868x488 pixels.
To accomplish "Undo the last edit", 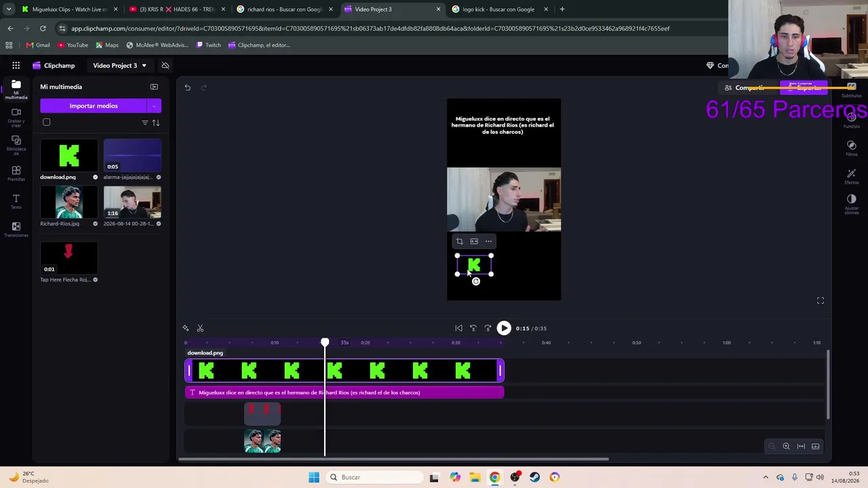I will click(188, 87).
